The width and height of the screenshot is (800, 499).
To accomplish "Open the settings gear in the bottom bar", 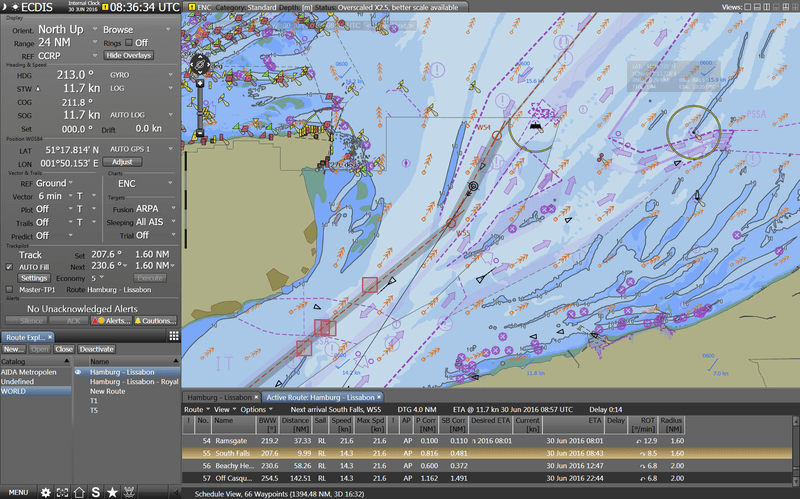I will [45, 492].
